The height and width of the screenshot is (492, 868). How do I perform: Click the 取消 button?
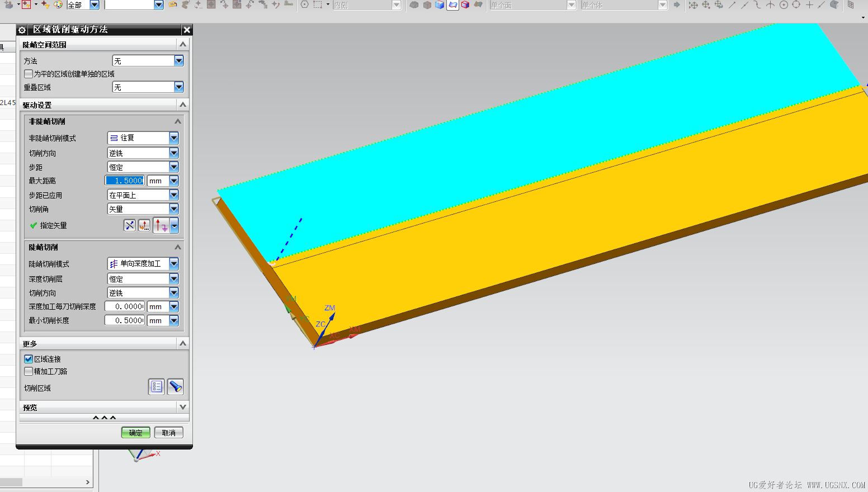pyautogui.click(x=168, y=432)
